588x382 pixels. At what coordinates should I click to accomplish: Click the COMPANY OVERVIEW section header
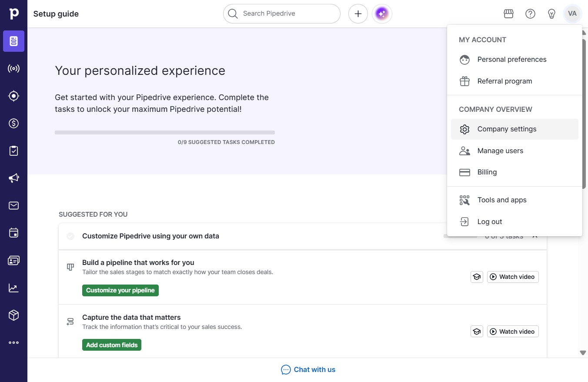(496, 110)
